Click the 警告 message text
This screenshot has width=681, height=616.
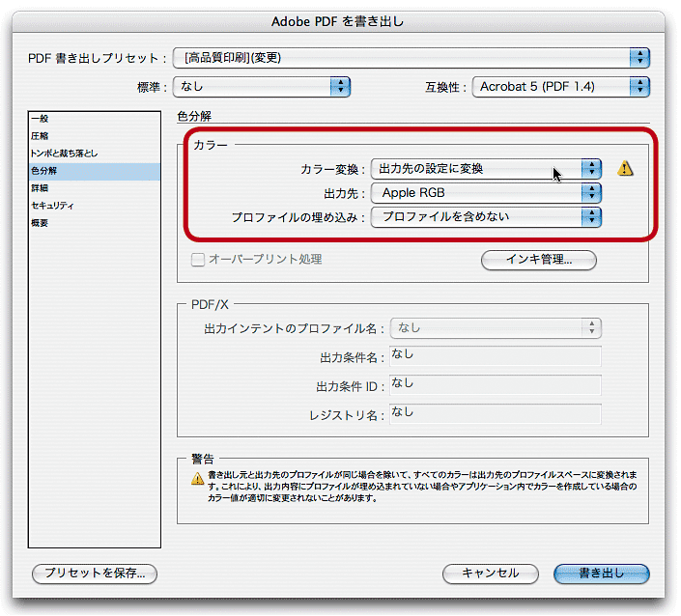pos(422,487)
